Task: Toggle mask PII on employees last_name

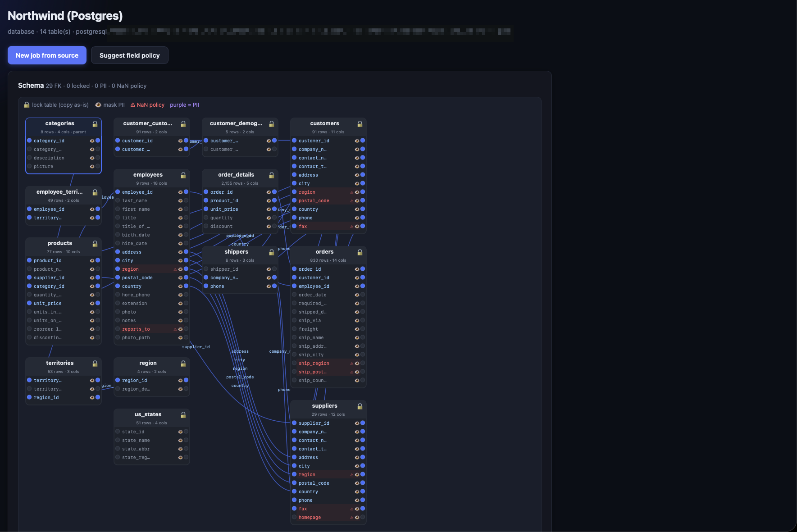Action: click(180, 201)
